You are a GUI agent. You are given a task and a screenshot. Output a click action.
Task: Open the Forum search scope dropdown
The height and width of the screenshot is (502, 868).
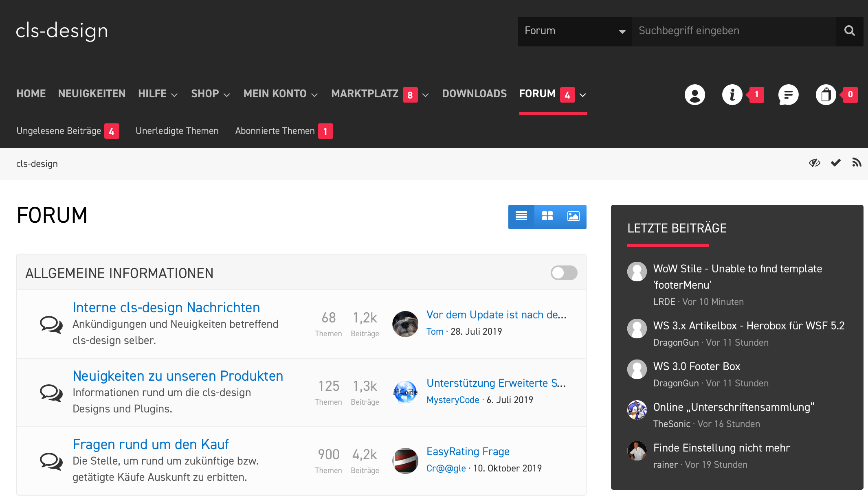point(574,31)
